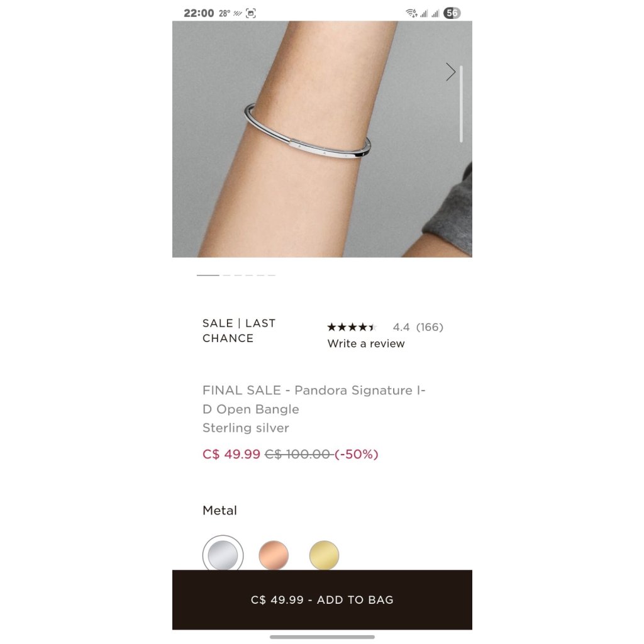Tap the bottom home gesture bar
644x644 pixels.
point(322,637)
